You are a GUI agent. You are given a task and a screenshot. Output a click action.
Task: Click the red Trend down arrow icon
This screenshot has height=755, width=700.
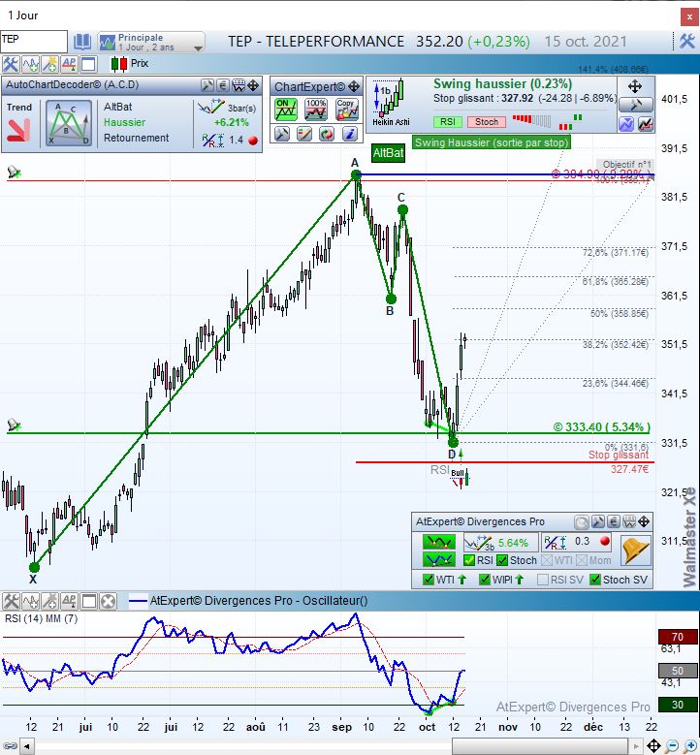(18, 130)
